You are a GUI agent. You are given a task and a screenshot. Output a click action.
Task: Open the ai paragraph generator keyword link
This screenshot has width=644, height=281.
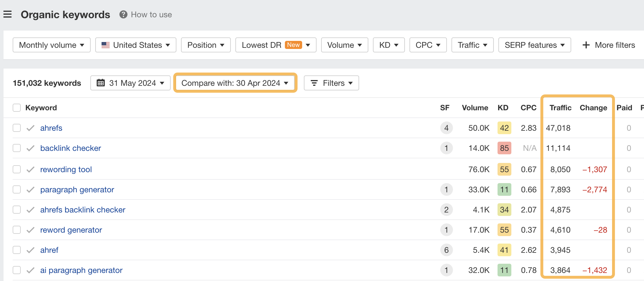(81, 270)
